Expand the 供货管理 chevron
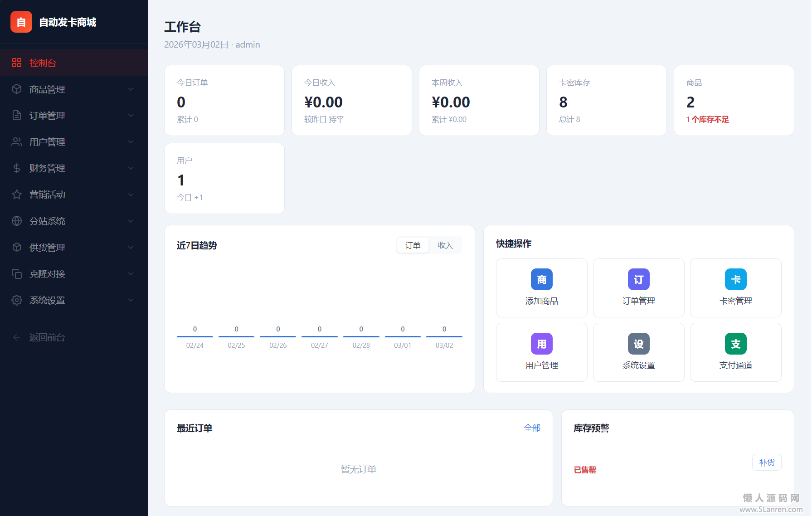The height and width of the screenshot is (516, 812). coord(131,248)
